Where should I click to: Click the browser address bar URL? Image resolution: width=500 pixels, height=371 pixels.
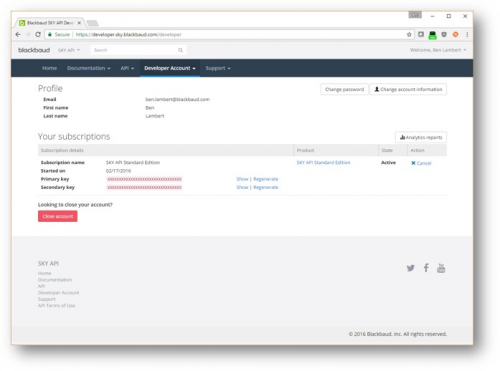pos(128,34)
